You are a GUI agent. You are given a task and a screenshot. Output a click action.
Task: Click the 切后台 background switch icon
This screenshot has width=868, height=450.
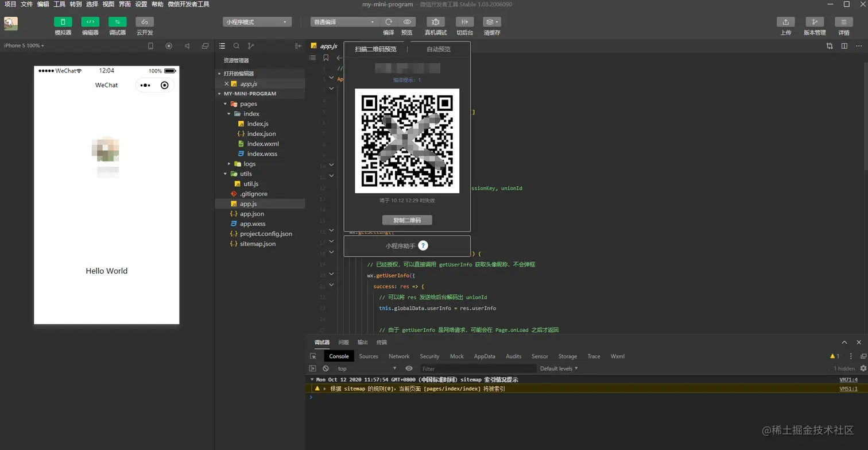point(464,22)
